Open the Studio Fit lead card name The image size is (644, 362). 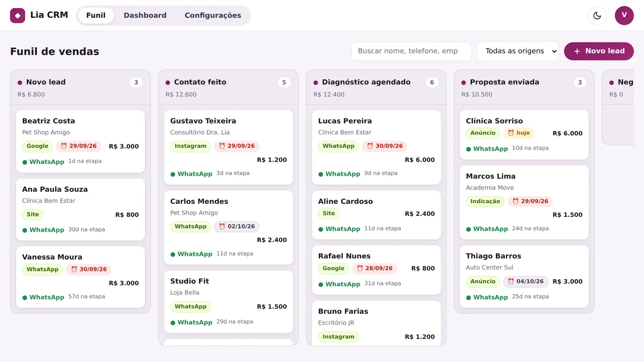[x=190, y=281]
